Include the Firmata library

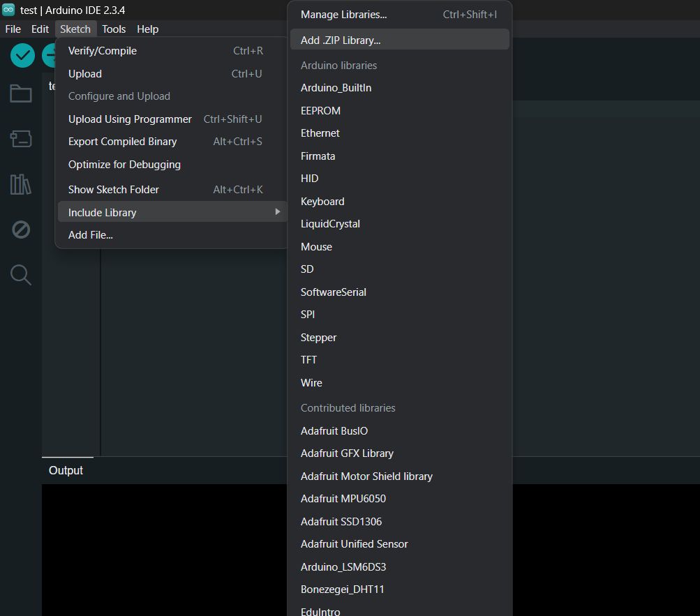(400, 156)
